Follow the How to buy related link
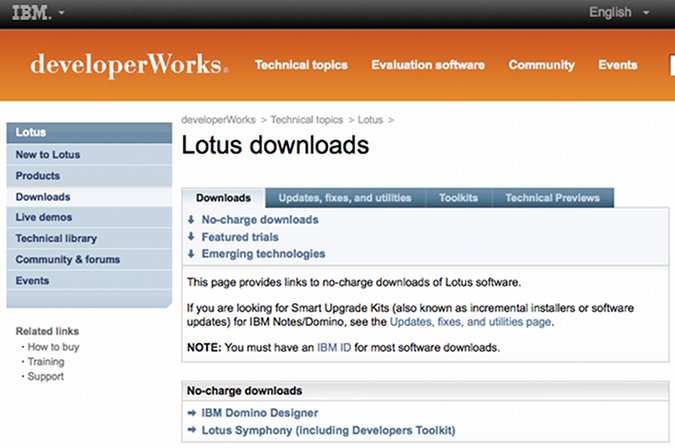Viewport: 675px width, 448px height. (x=53, y=347)
